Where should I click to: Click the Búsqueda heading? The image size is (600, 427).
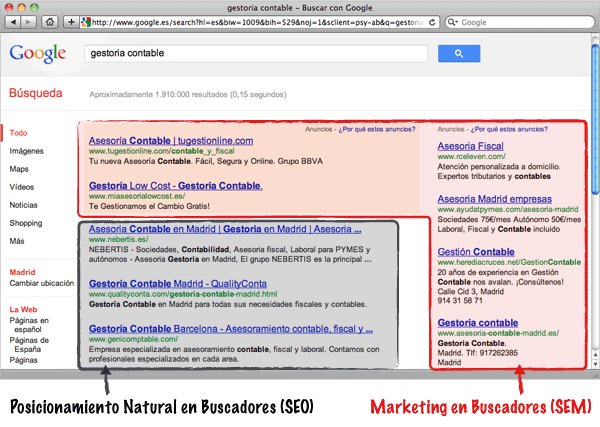(x=36, y=93)
